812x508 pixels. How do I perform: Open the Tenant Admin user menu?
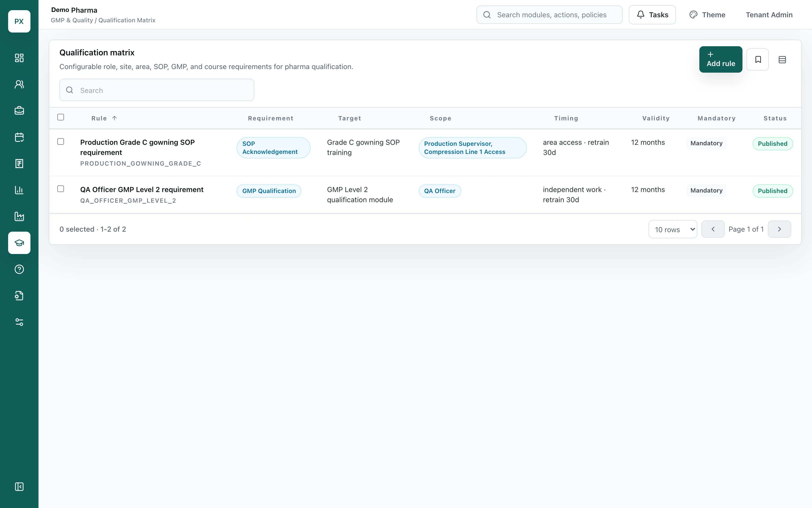tap(769, 15)
